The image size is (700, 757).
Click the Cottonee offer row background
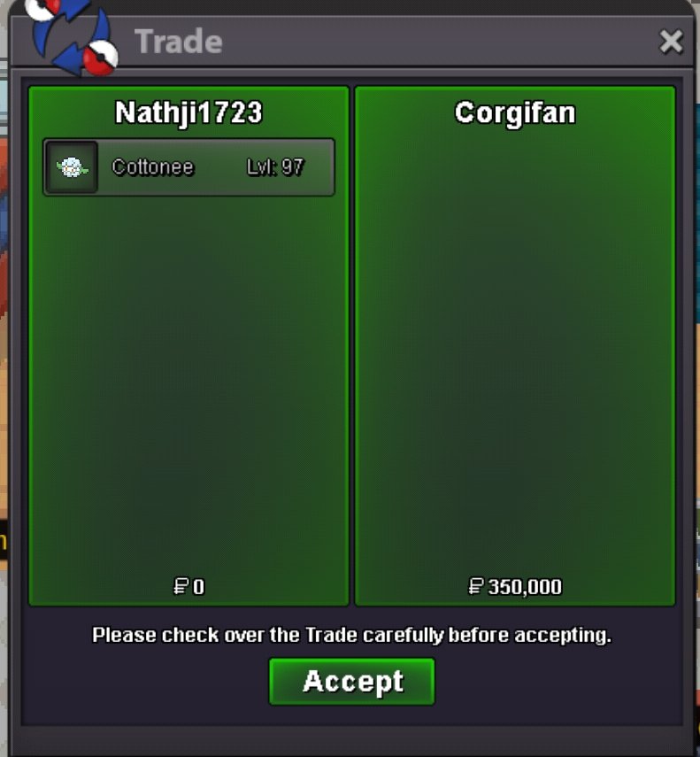coord(188,167)
